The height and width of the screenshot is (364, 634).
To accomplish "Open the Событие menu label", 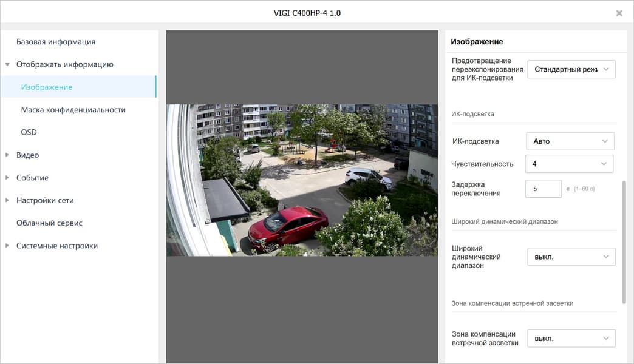I will coord(32,177).
